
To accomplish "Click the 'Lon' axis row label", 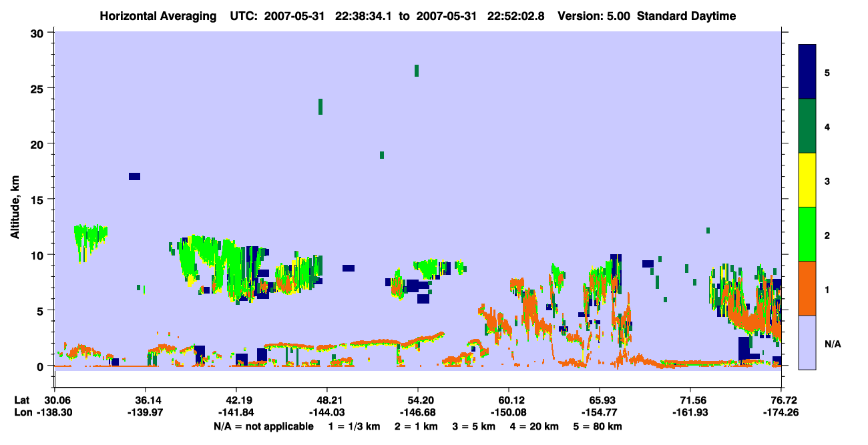I will (x=22, y=412).
